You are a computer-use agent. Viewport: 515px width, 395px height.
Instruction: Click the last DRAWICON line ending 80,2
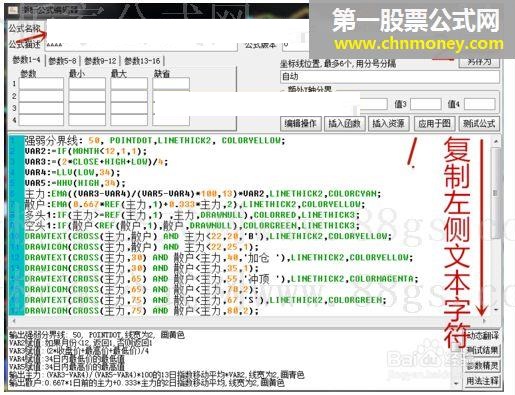tap(142, 311)
